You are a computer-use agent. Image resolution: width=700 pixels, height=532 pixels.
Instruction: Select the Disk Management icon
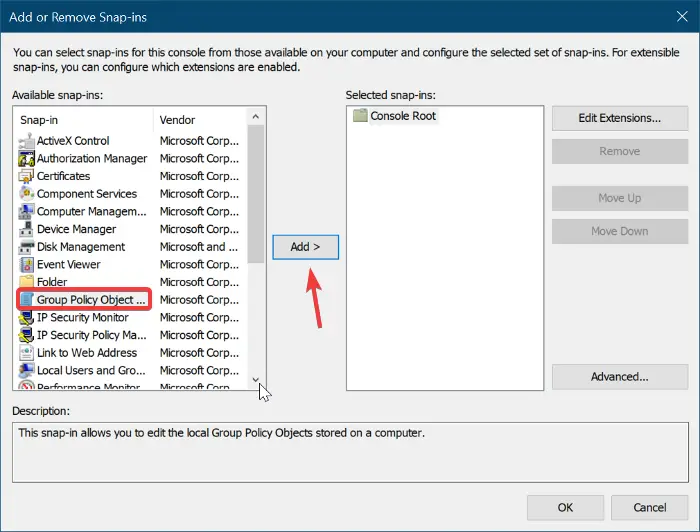tap(26, 247)
